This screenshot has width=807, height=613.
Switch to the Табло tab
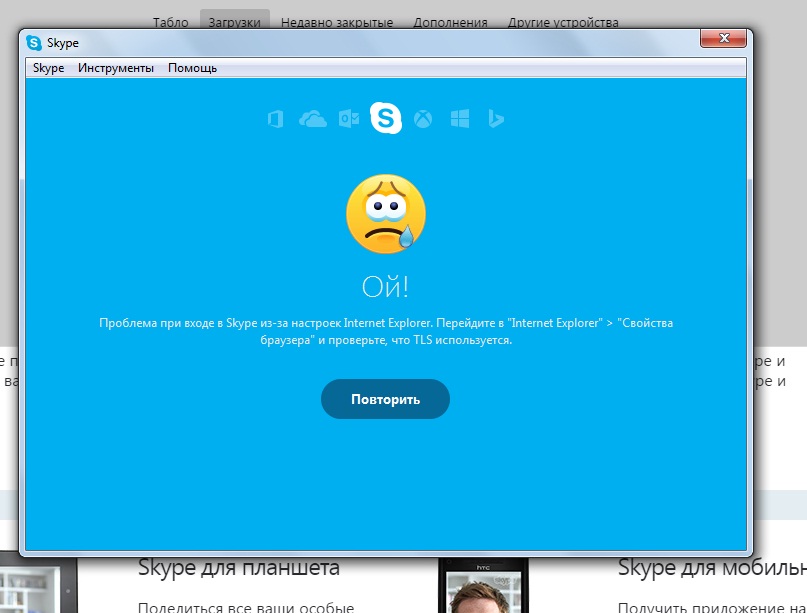point(170,22)
